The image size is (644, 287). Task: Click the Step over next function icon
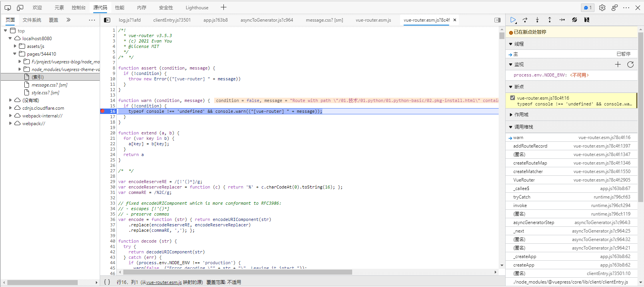coord(525,20)
